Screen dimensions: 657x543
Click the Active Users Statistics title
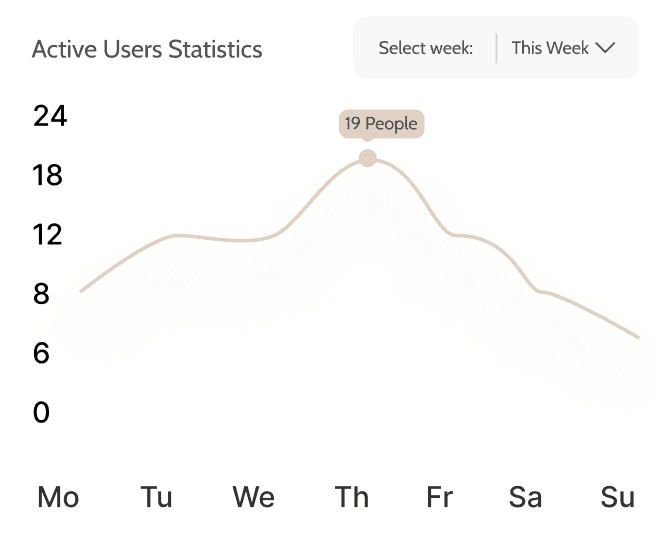point(147,49)
